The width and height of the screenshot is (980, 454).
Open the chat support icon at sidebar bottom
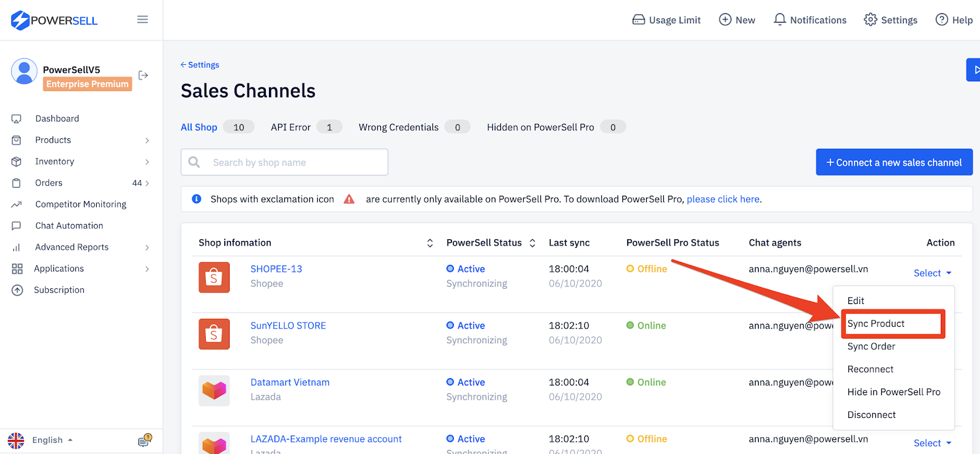tap(145, 440)
